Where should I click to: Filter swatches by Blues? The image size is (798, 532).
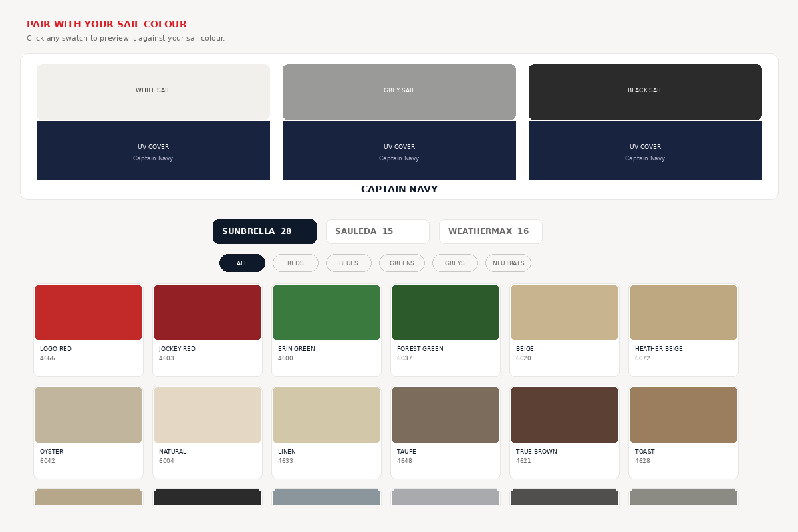pos(348,263)
